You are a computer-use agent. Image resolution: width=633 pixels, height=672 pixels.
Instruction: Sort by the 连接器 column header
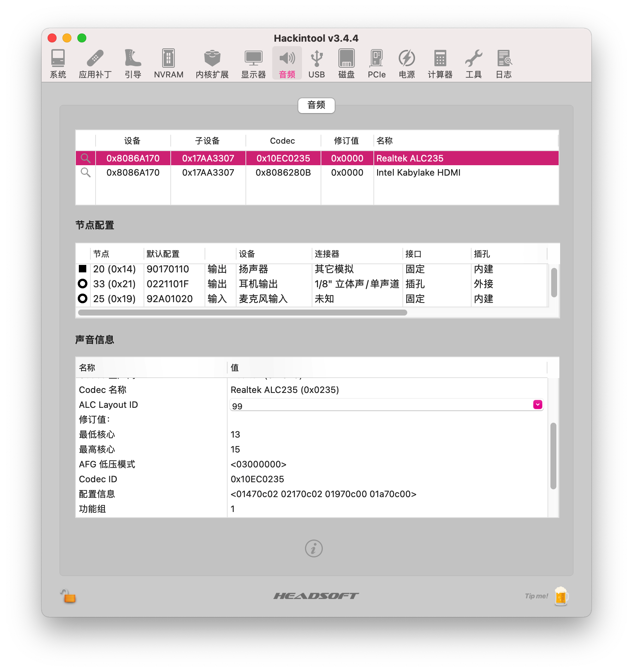tap(357, 254)
